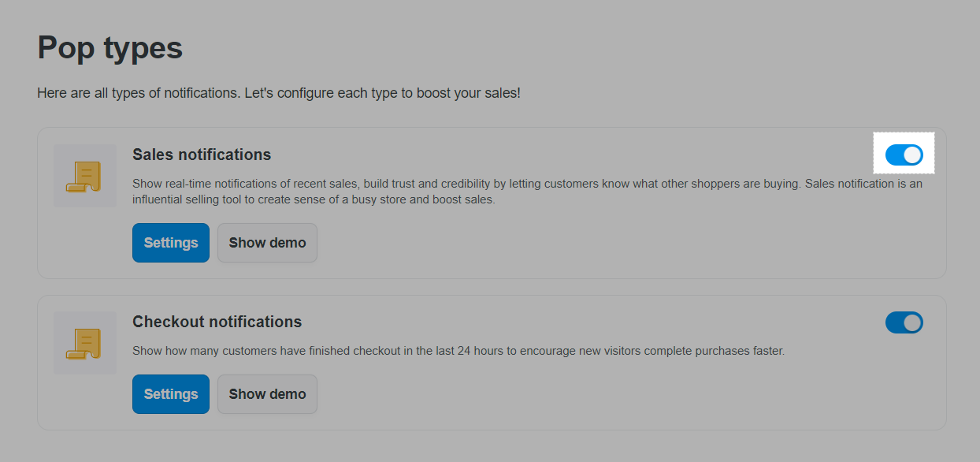This screenshot has width=980, height=462.
Task: Click the intro text about configuring notification types
Action: pos(279,93)
